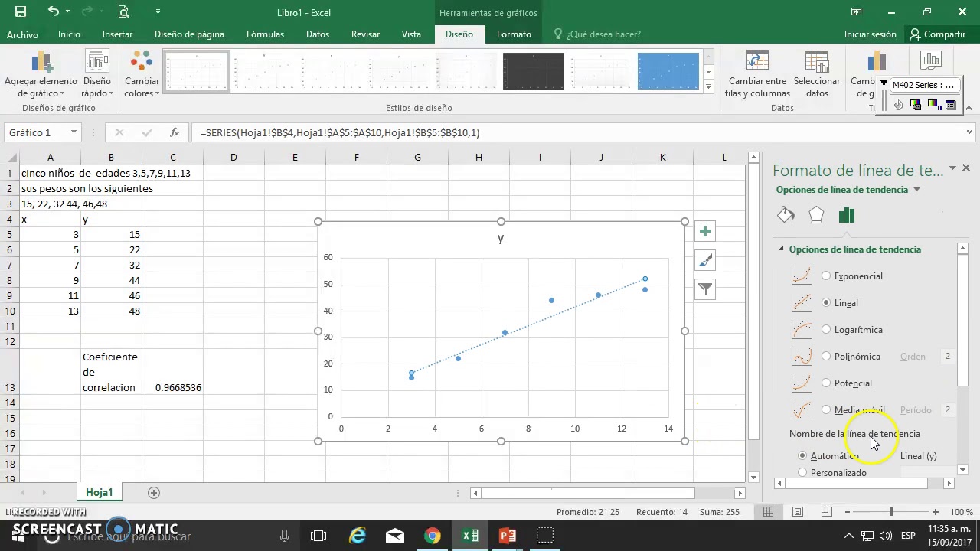Select Potencial trendline option
The image size is (980, 551).
[x=826, y=383]
